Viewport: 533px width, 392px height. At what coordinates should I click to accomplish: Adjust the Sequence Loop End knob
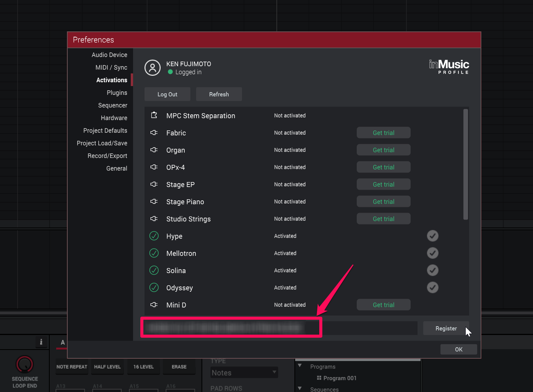24,364
